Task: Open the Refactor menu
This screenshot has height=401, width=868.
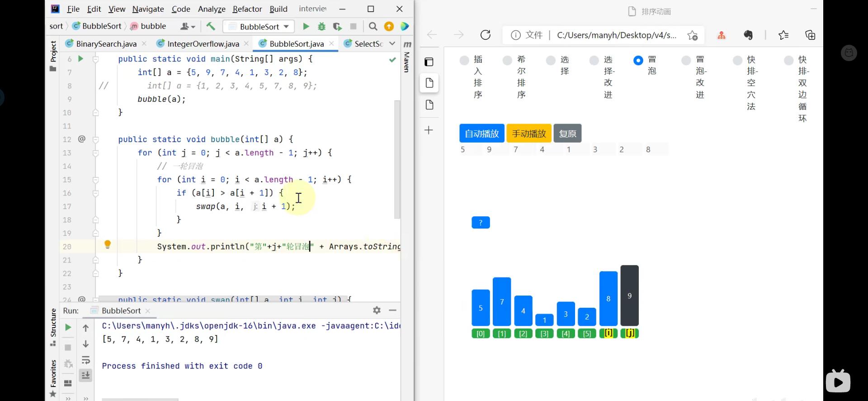Action: click(247, 9)
